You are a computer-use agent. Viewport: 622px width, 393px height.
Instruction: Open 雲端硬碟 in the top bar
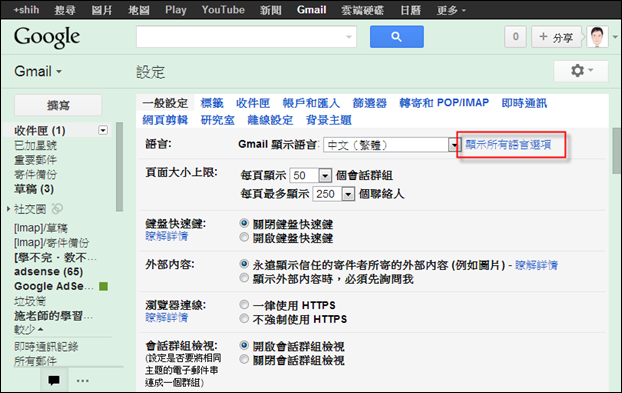[363, 10]
